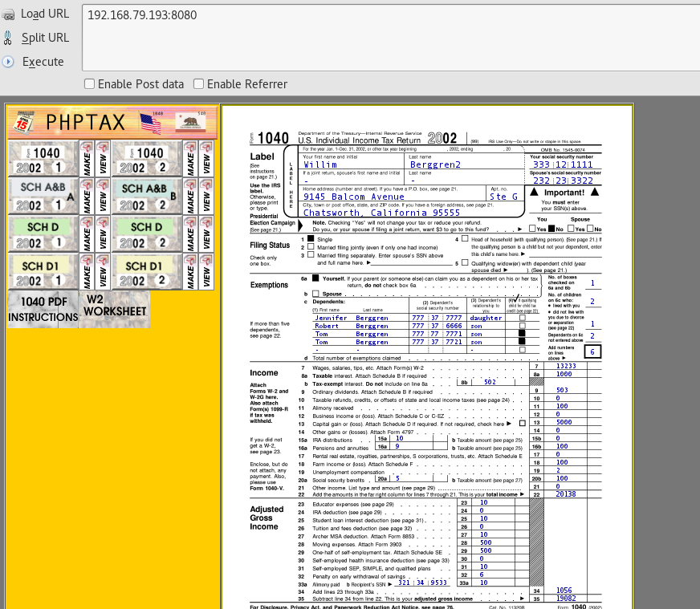The image size is (700, 609).
Task: Click the Split URL button label
Action: (46, 38)
